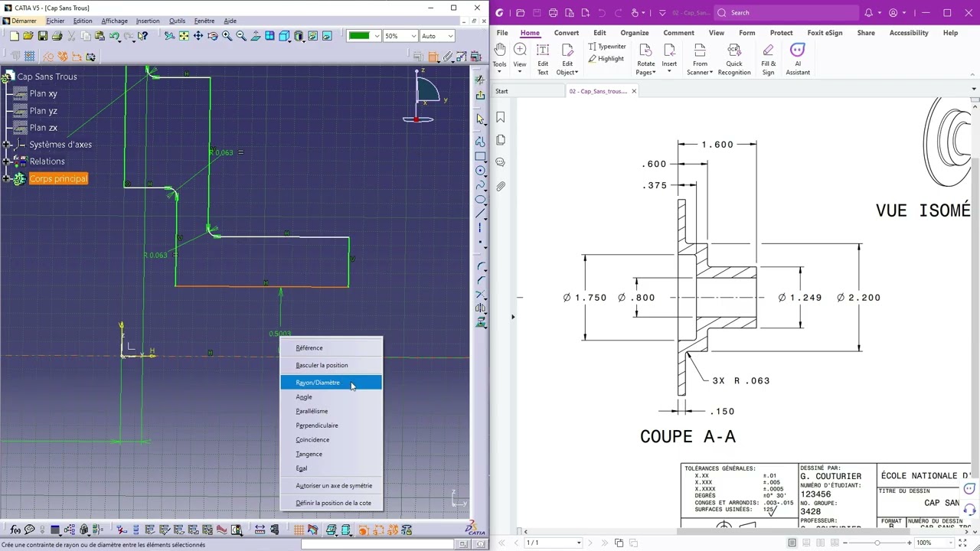
Task: Open the bookmarks panel in Foxit sidebar
Action: click(x=501, y=117)
